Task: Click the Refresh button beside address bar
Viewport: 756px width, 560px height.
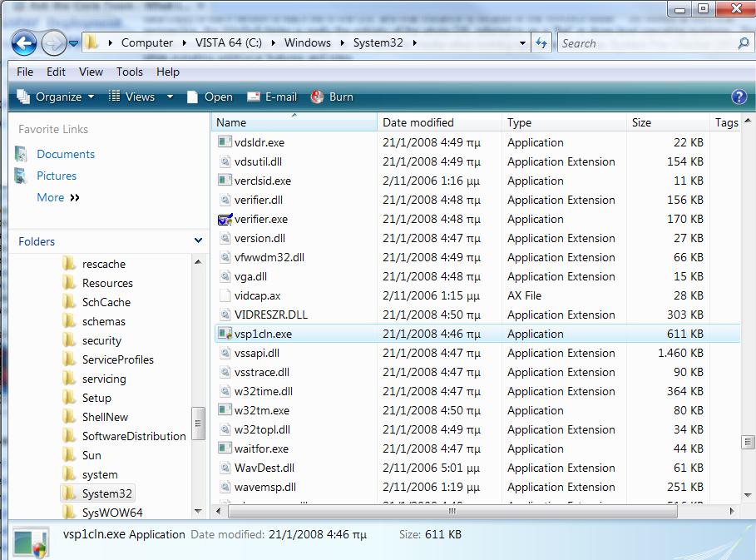Action: [x=541, y=43]
